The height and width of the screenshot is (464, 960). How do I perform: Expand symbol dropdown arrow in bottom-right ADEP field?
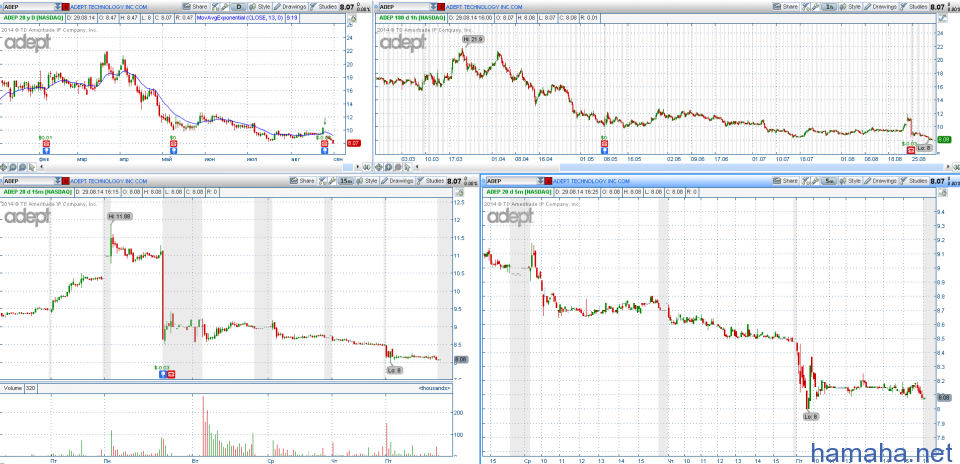541,181
